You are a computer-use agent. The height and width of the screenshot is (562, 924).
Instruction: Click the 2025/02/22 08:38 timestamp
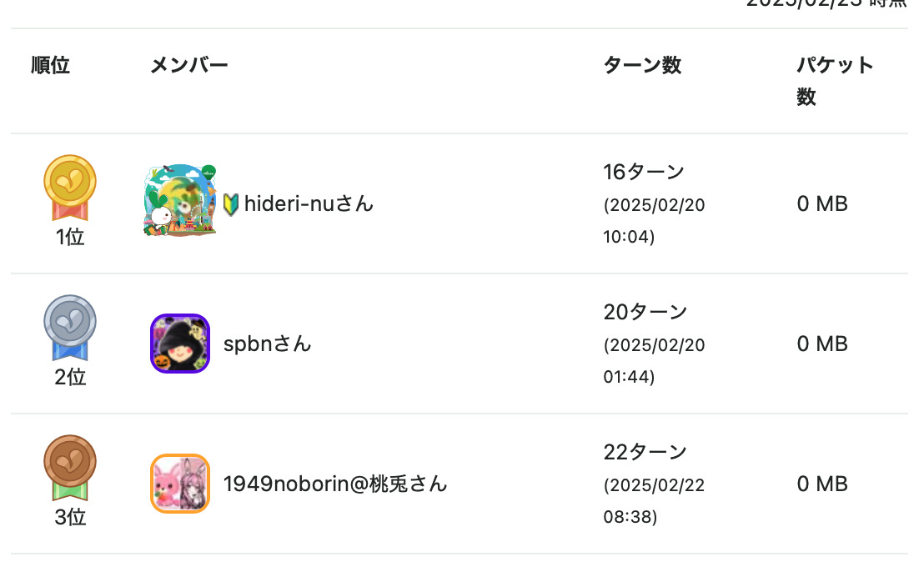coord(654,501)
